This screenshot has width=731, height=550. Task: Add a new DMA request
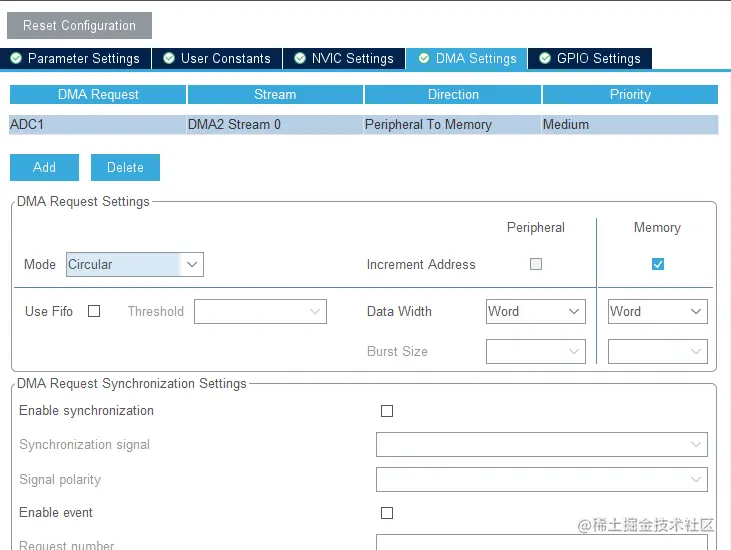tap(44, 167)
